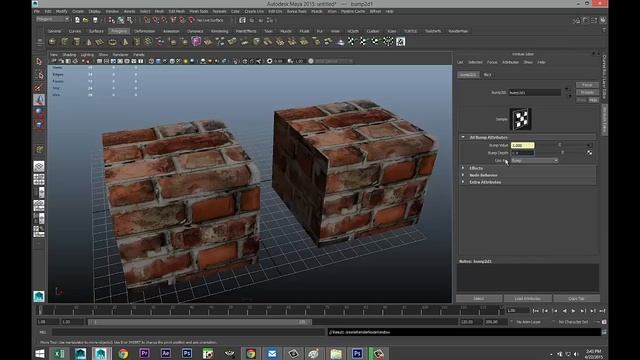
Task: Expand the Effects section
Action: pos(463,168)
